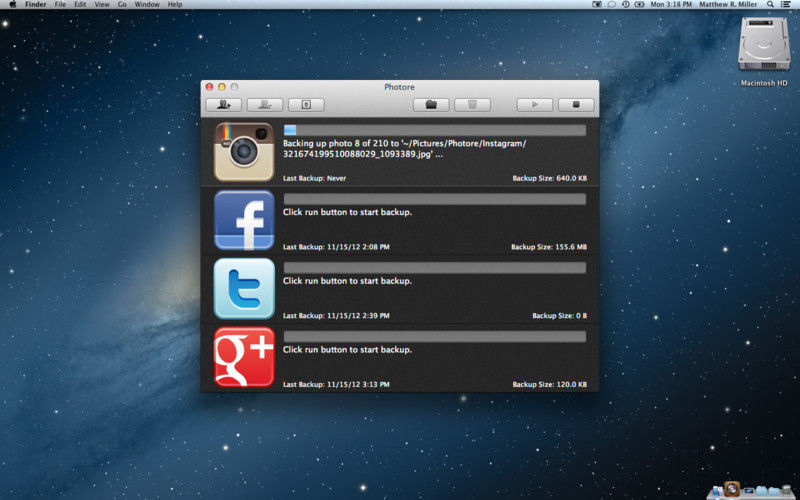Screen dimensions: 800x500
Task: Select the Facebook account icon
Action: [x=244, y=220]
